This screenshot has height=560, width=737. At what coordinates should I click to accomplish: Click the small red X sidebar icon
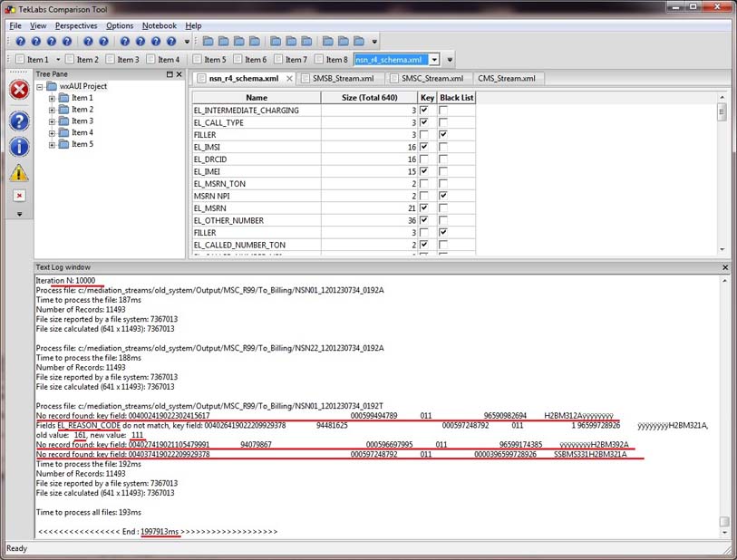19,195
